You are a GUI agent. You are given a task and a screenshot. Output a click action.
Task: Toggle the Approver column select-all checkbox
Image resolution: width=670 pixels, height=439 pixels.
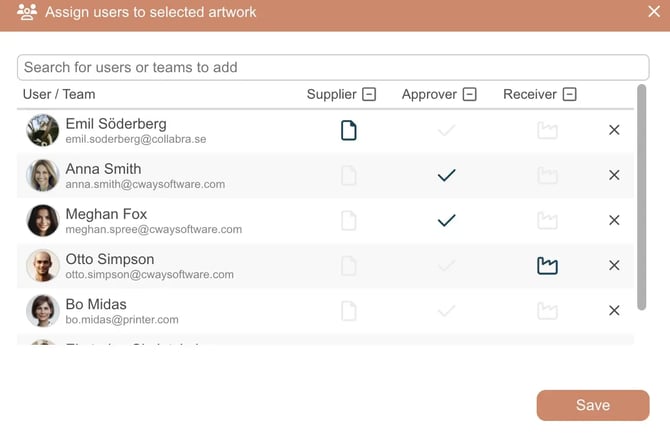pyautogui.click(x=469, y=94)
